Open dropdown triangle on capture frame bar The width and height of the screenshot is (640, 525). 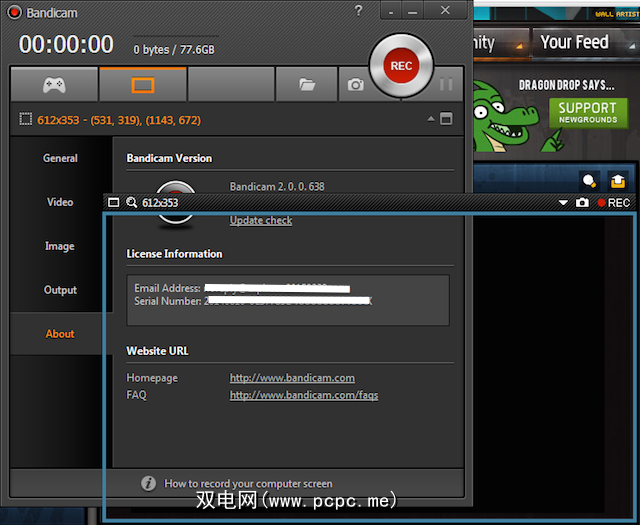pyautogui.click(x=563, y=202)
